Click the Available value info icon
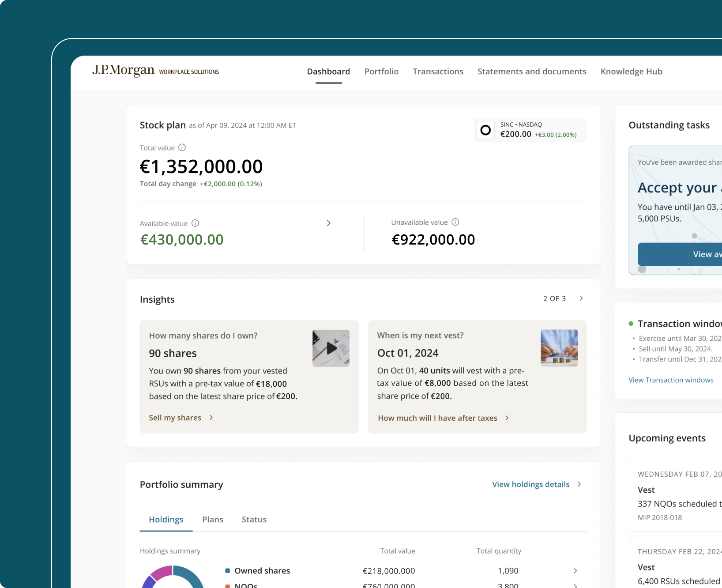 [x=196, y=223]
